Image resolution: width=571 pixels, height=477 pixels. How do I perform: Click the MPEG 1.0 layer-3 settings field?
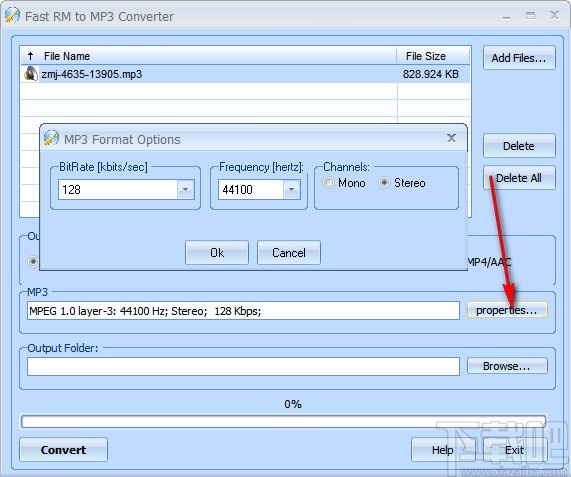point(243,311)
